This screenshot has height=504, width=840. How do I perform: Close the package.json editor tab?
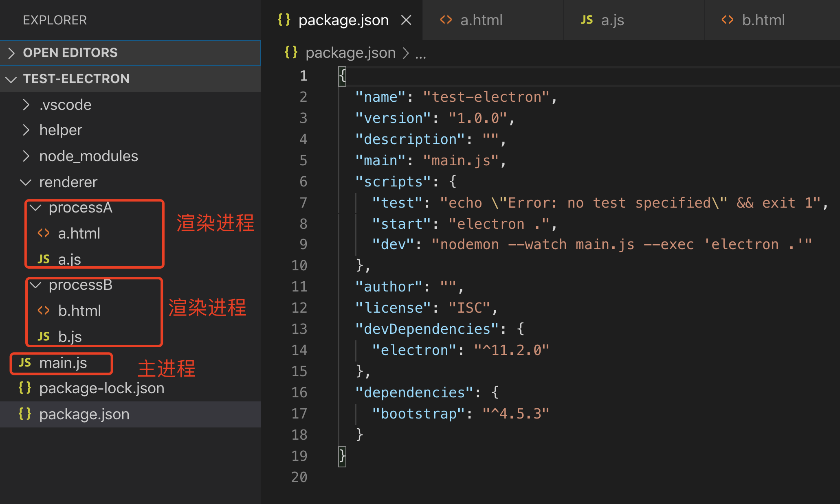coord(406,20)
